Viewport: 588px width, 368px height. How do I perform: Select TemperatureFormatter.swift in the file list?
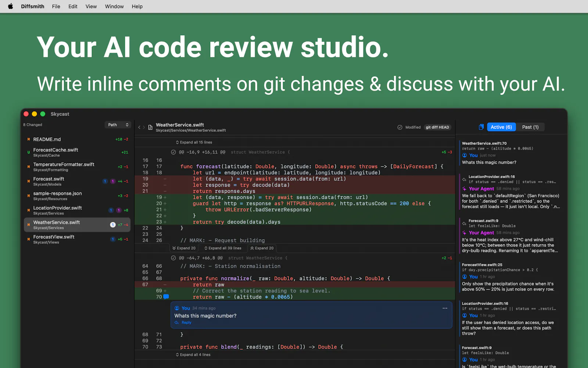point(77,167)
